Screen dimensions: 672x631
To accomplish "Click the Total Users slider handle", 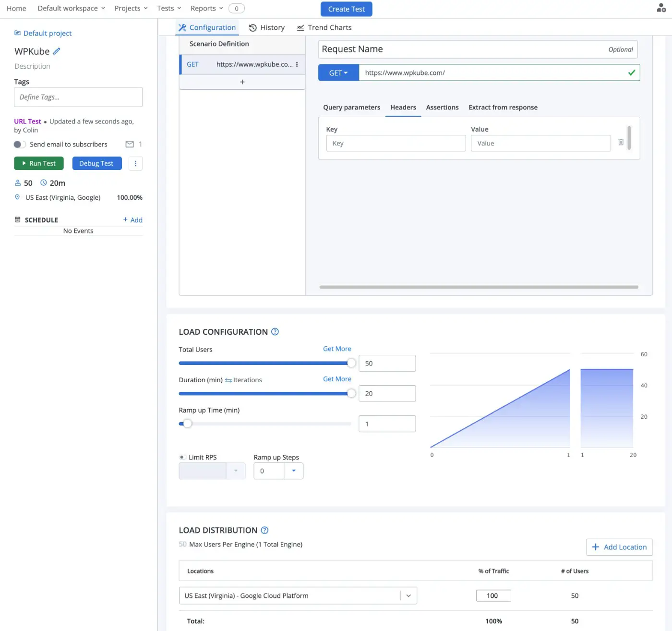I will [351, 363].
